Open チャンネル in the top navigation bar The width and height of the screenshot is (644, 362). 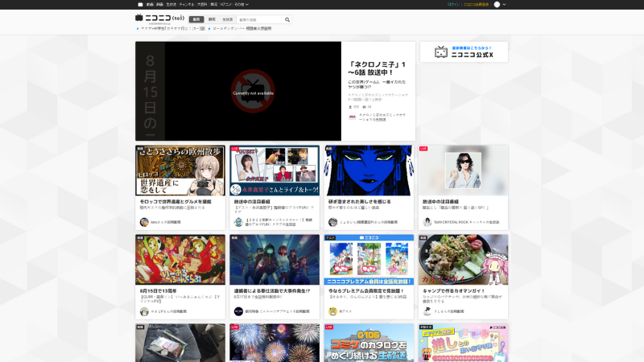point(187,5)
